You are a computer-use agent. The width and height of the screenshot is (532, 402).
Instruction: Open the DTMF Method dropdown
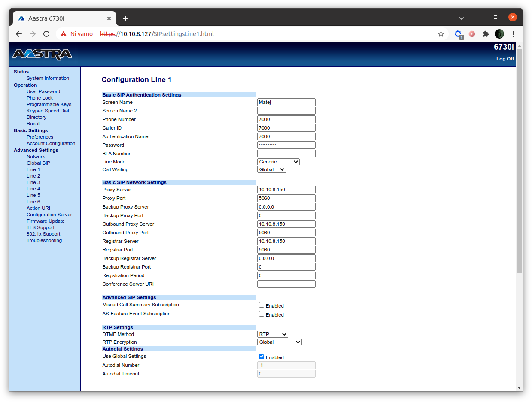tap(272, 334)
